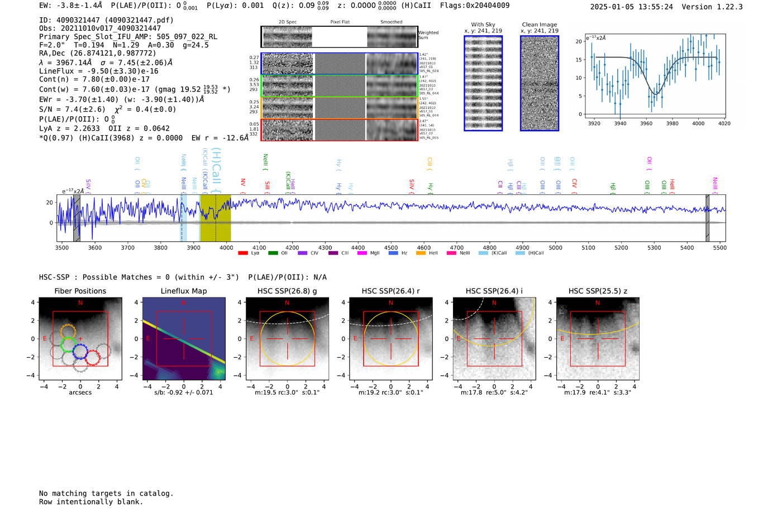Click the light-blue band near 3870Å
This screenshot has height=532, width=782.
183,218
